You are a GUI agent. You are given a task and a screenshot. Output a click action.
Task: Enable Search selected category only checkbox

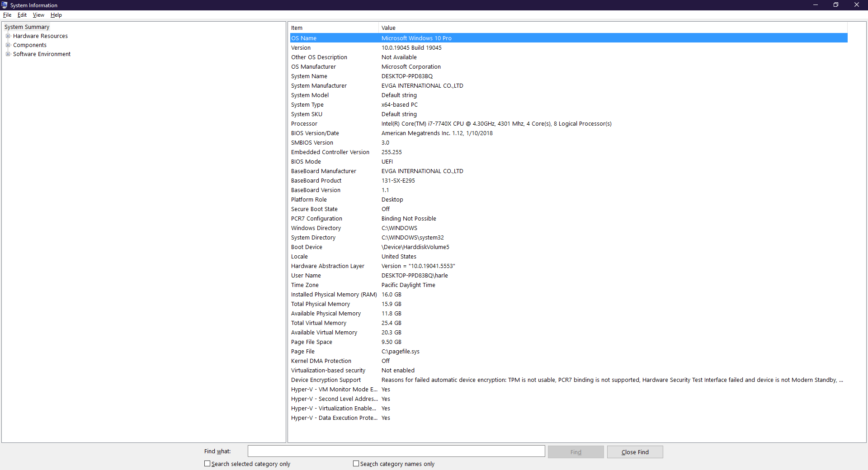(208, 464)
